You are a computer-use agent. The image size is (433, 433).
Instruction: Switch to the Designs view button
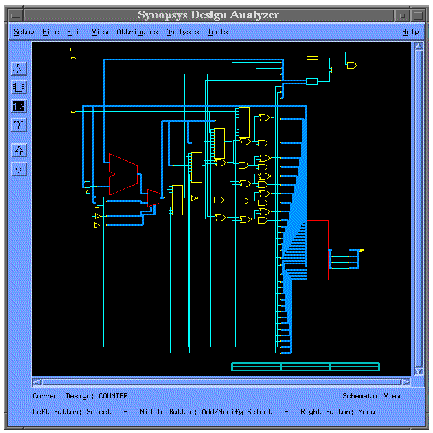click(x=19, y=68)
